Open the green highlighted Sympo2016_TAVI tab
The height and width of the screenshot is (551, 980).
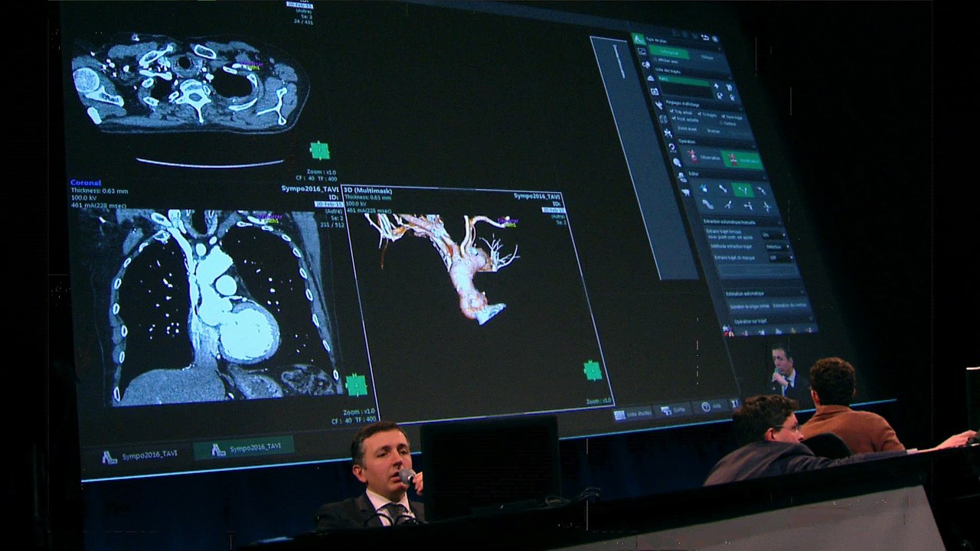[244, 448]
